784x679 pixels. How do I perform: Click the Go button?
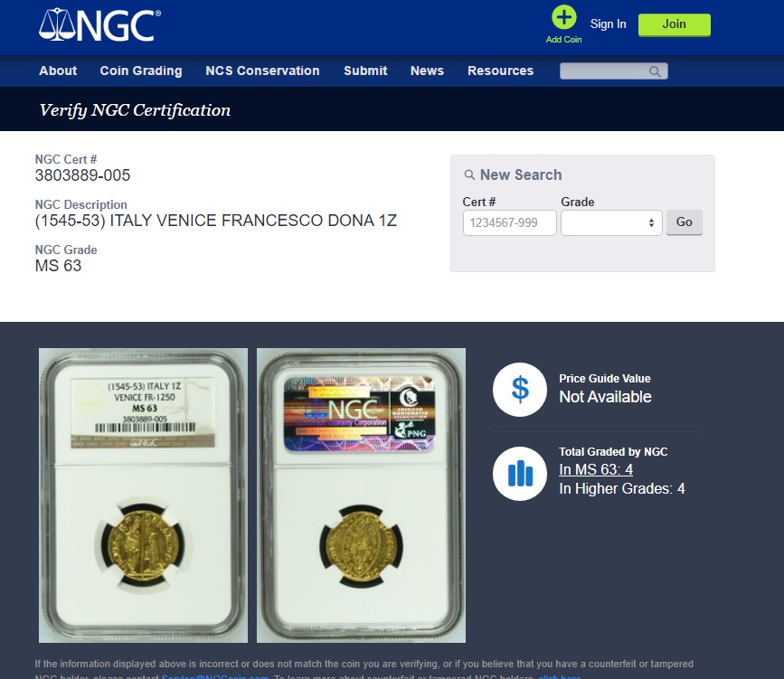point(684,222)
